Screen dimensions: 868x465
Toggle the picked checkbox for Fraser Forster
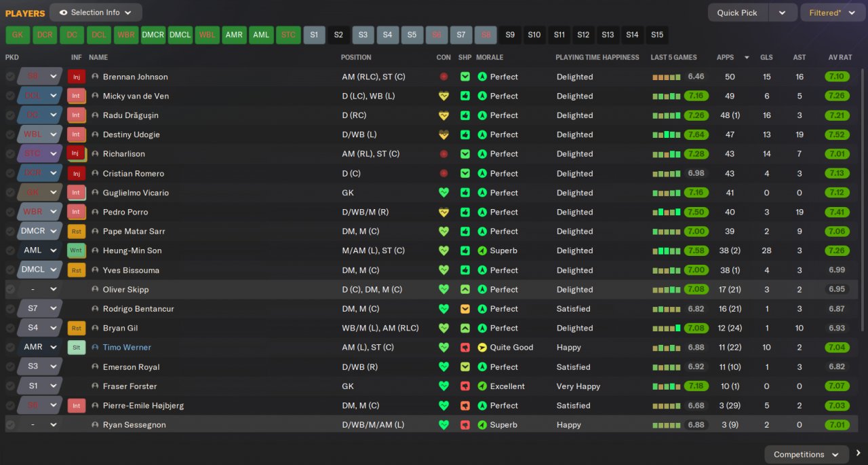(x=10, y=386)
